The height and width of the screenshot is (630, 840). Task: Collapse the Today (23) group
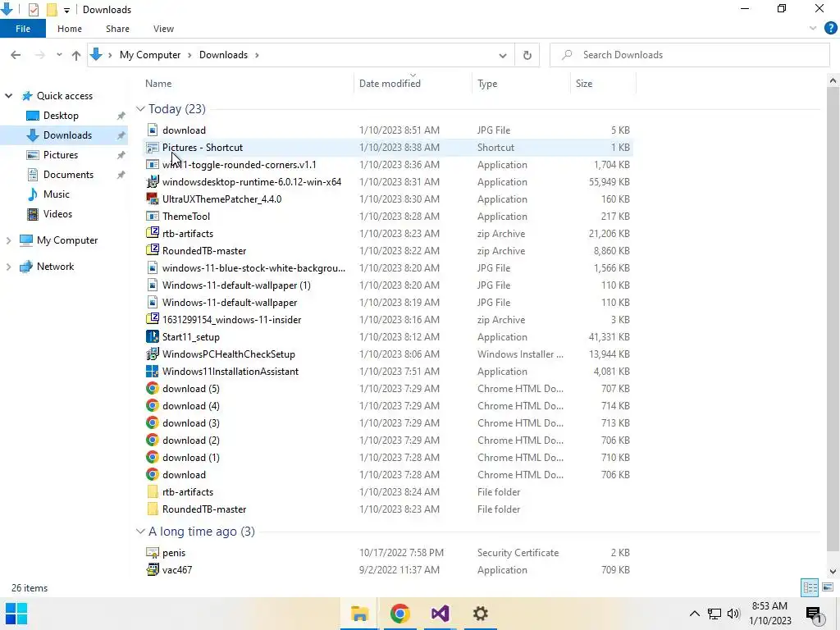point(140,109)
